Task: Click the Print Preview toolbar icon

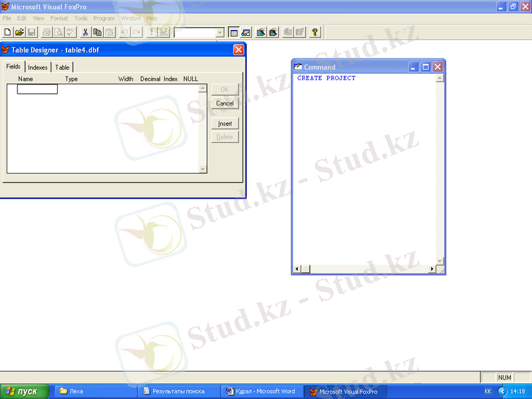Action: click(x=59, y=32)
